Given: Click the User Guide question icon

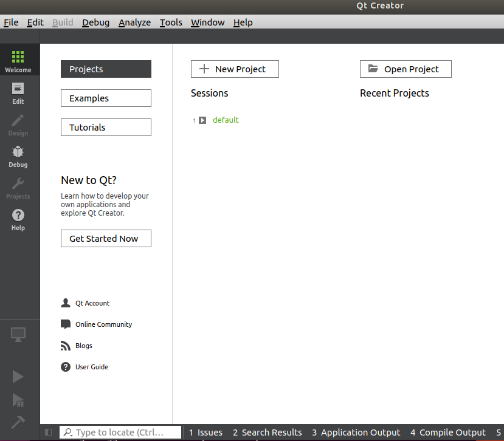Looking at the screenshot, I should (x=66, y=367).
